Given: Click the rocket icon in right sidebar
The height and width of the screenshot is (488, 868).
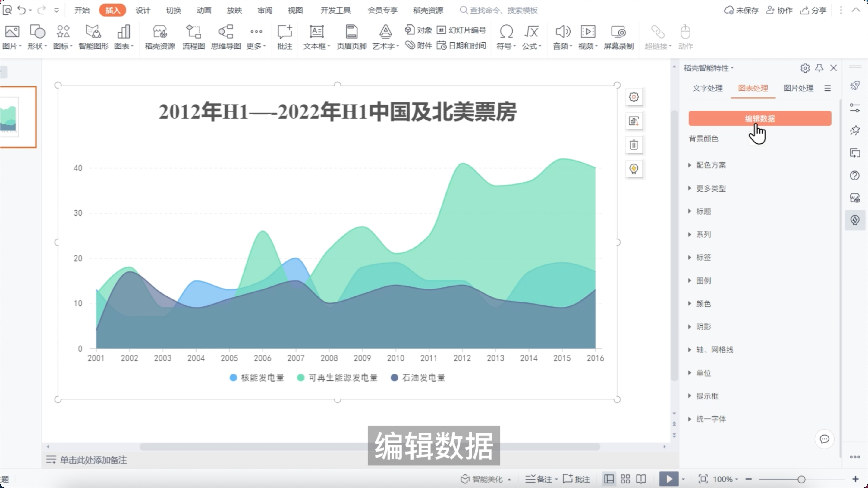Looking at the screenshot, I should (855, 85).
